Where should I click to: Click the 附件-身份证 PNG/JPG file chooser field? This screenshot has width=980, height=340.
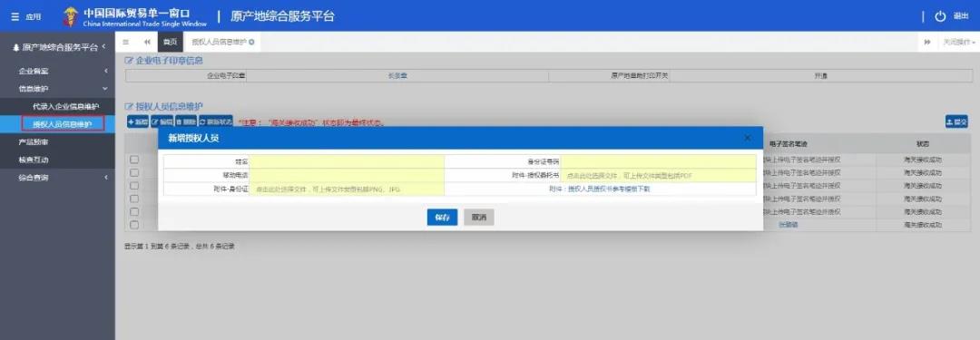(x=347, y=189)
